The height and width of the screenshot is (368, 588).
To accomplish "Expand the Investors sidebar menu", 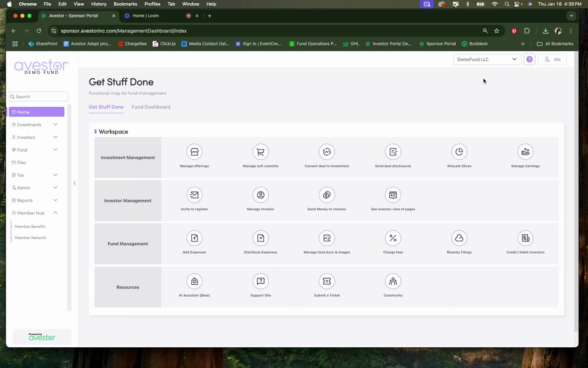I will (x=36, y=137).
